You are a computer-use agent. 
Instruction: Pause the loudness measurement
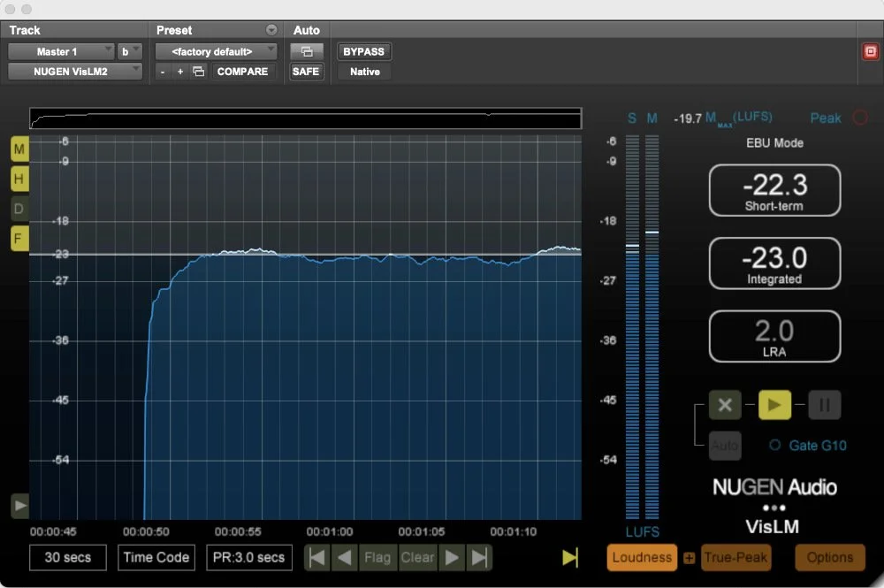(824, 405)
